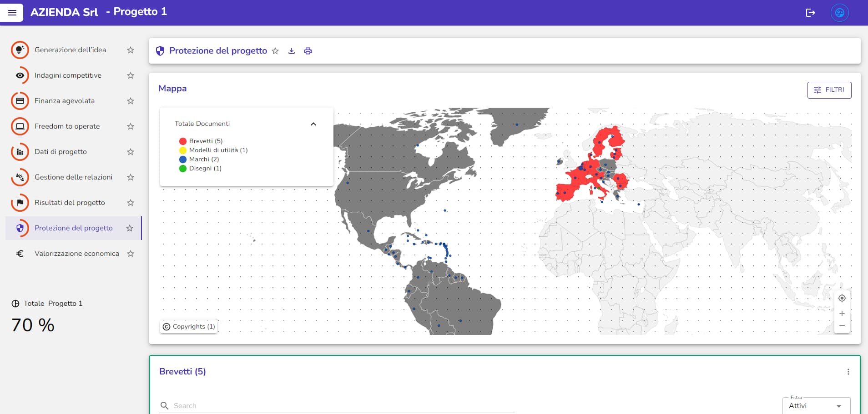
Task: Click the logout icon in header
Action: click(810, 13)
